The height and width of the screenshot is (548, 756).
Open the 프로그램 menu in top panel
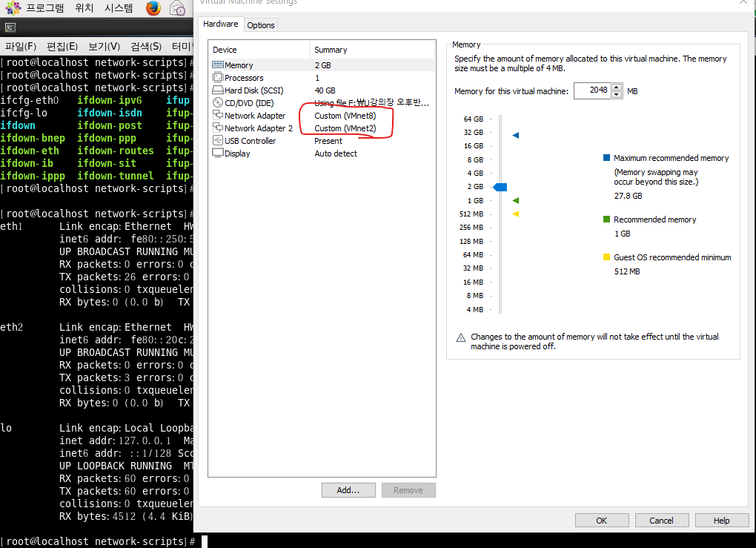(44, 7)
